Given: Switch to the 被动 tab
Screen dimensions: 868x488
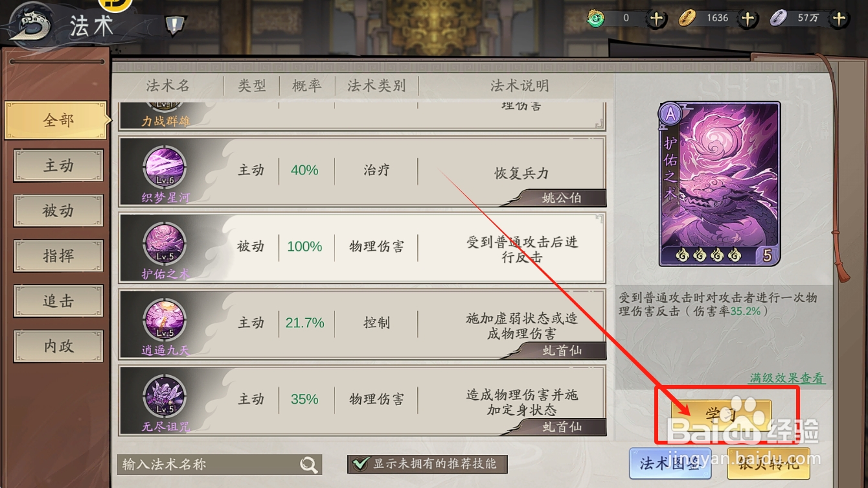Looking at the screenshot, I should tap(58, 211).
